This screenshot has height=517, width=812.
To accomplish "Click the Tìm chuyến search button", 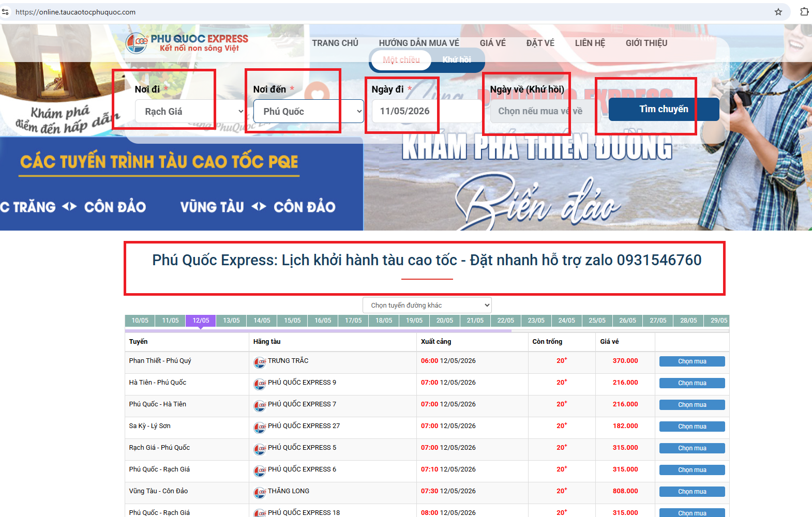I will tap(664, 109).
